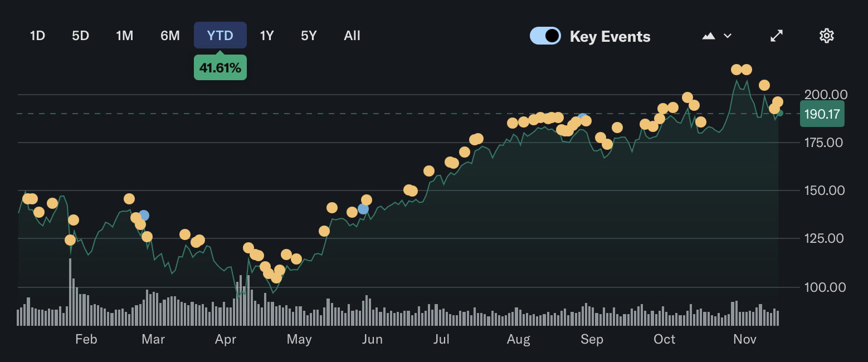Open the chart settings gear
This screenshot has width=868, height=362.
tap(827, 35)
